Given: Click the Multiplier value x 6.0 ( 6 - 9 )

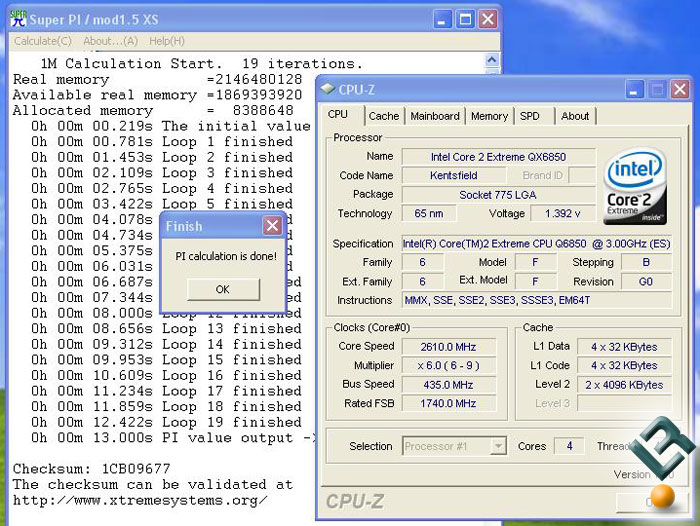Looking at the screenshot, I should pyautogui.click(x=448, y=366).
